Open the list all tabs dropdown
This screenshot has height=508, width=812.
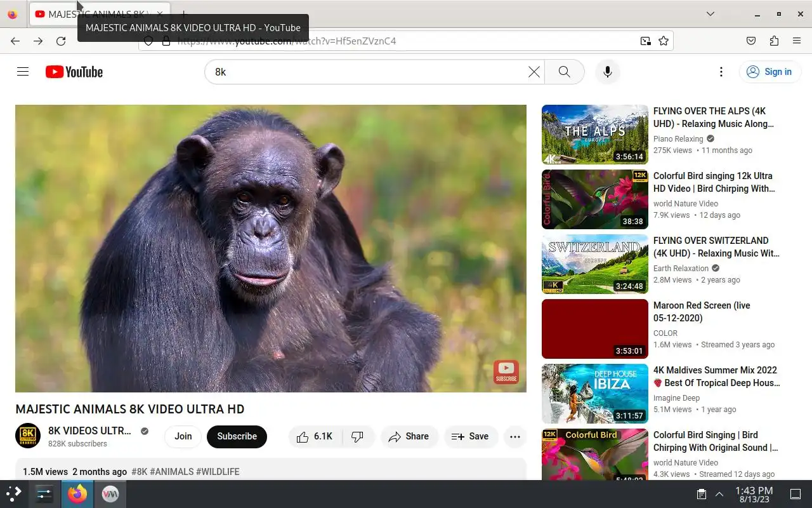pos(710,14)
